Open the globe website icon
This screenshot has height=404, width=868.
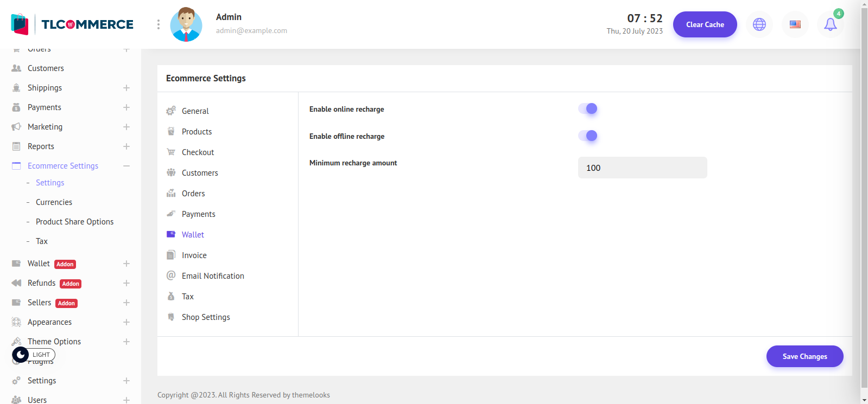pos(759,24)
